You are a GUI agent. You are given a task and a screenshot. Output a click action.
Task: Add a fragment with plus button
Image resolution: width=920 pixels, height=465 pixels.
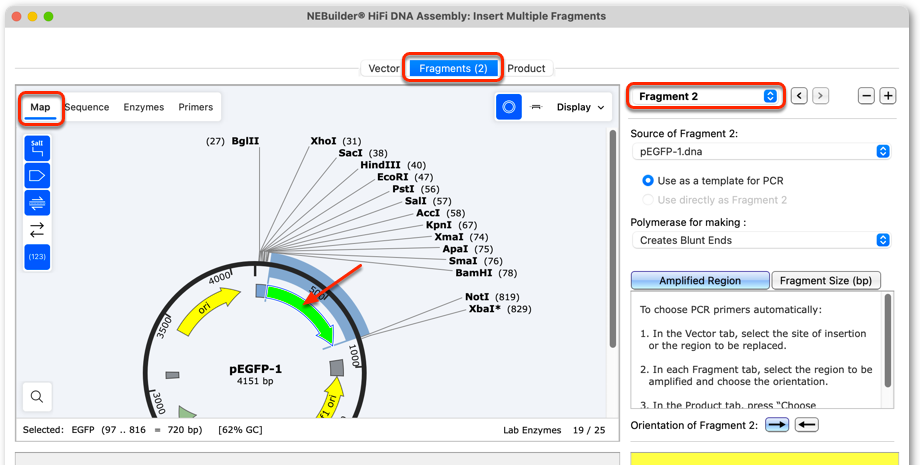coord(888,96)
